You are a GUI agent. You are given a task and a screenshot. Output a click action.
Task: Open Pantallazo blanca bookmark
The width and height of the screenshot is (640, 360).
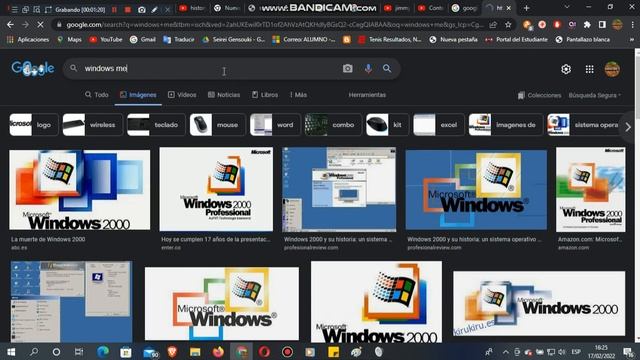tap(582, 40)
